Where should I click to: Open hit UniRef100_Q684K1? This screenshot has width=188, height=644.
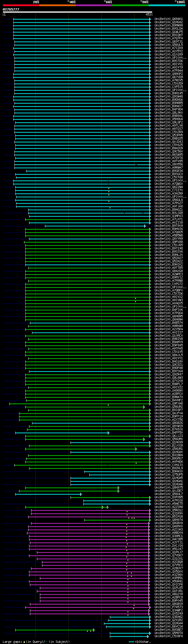(x=169, y=19)
